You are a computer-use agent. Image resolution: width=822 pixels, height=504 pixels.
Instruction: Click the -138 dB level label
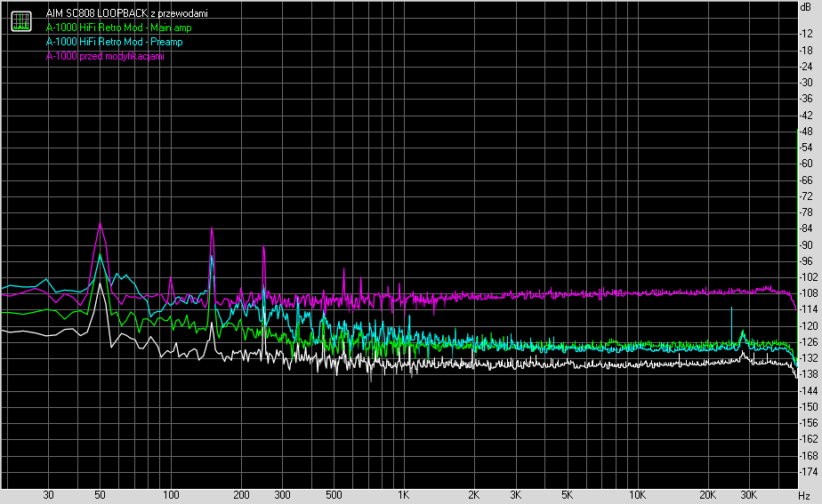click(x=808, y=374)
